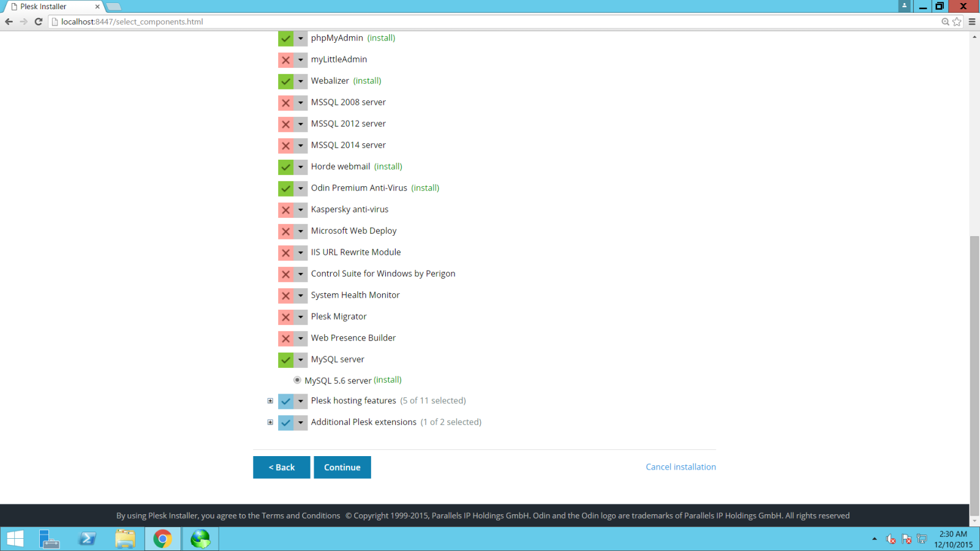The image size is (980, 551).
Task: Toggle the Plesk Migrator red X icon
Action: click(x=285, y=317)
